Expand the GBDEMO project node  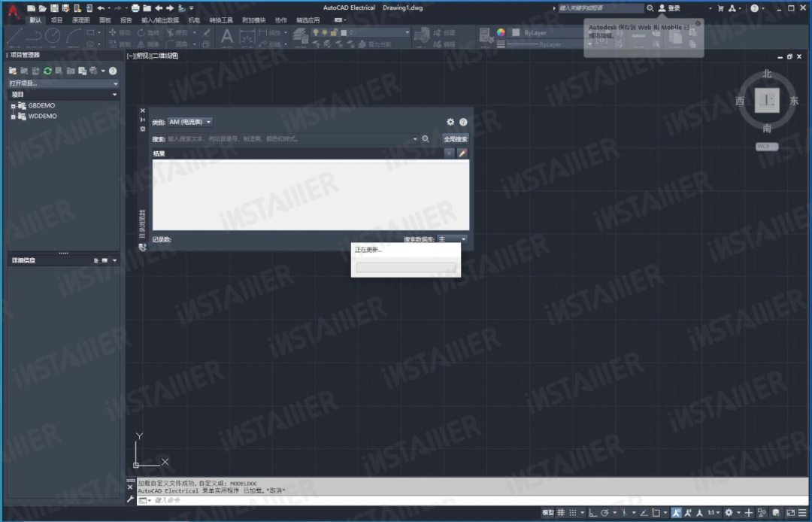[13, 106]
